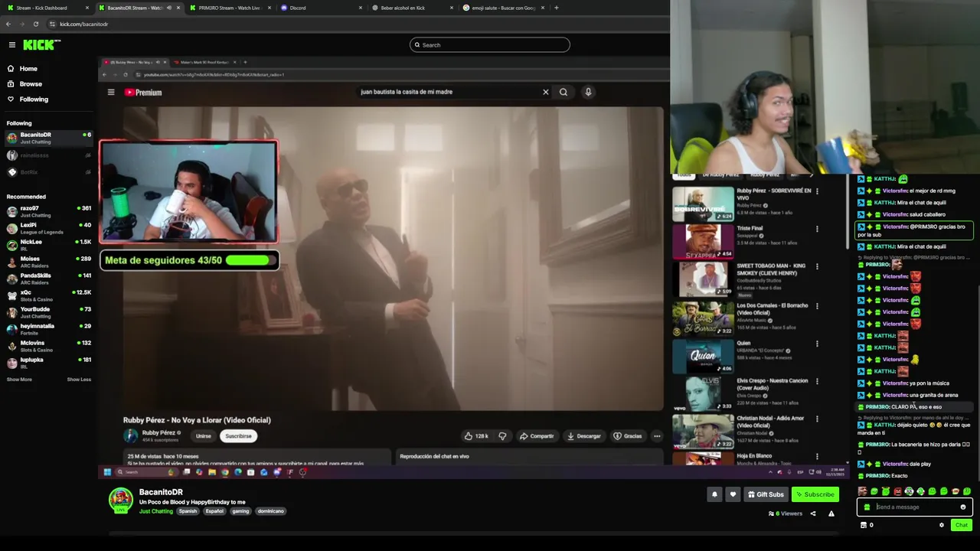Open Browse in Kick sidebar
Viewport: 980px width, 551px height.
tap(24, 84)
